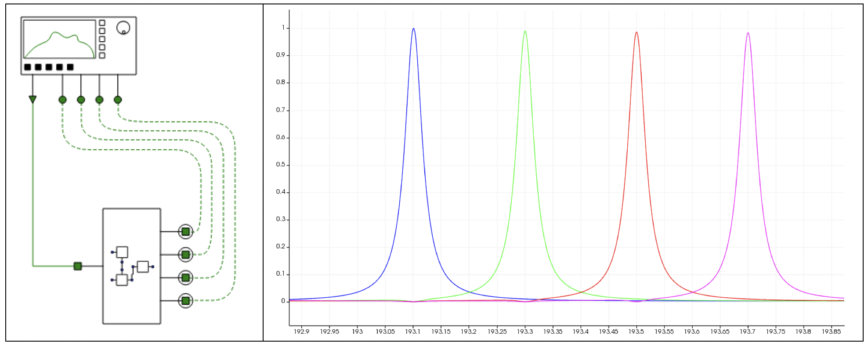Click the fourth circular analyzer input port

(x=118, y=100)
